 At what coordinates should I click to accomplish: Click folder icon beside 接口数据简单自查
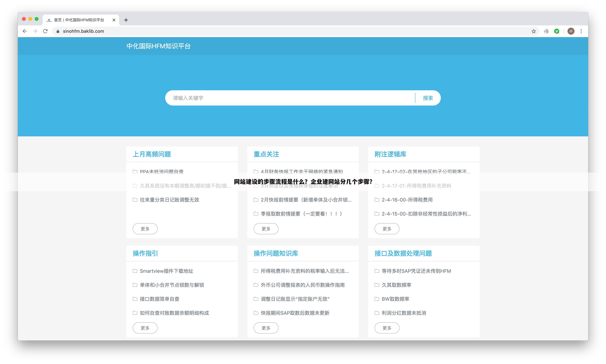[x=135, y=299]
